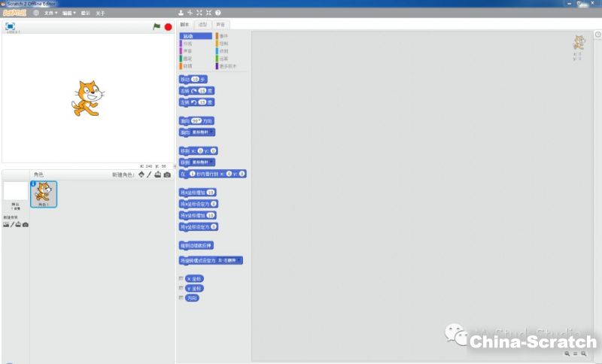This screenshot has width=602, height=364.
Task: Enable the x 坐标 reporter checkbox
Action: [181, 278]
